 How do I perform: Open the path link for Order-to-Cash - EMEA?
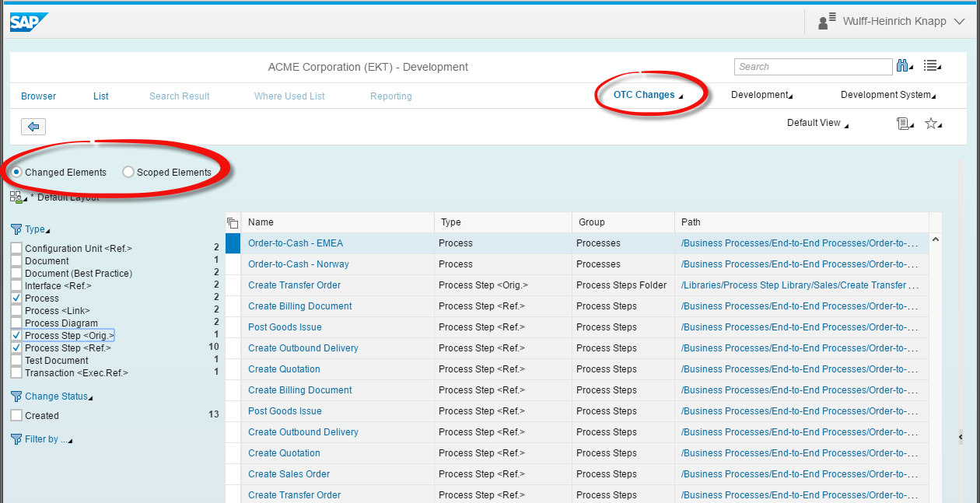[x=800, y=243]
